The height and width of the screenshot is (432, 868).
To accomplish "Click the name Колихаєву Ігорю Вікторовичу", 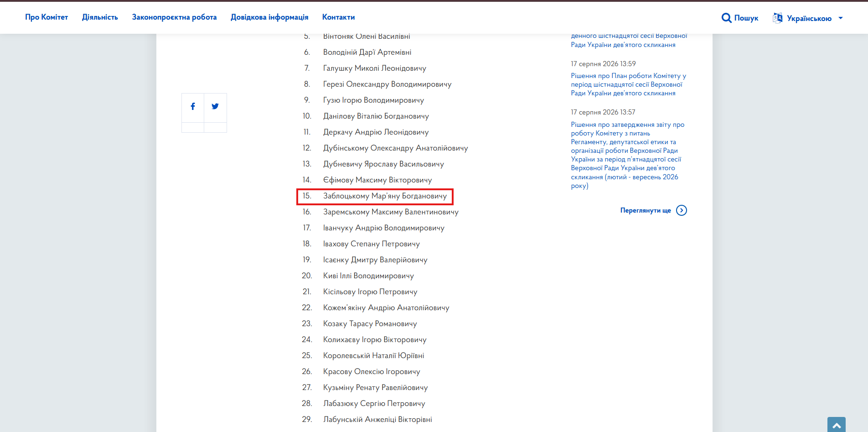I will [375, 339].
